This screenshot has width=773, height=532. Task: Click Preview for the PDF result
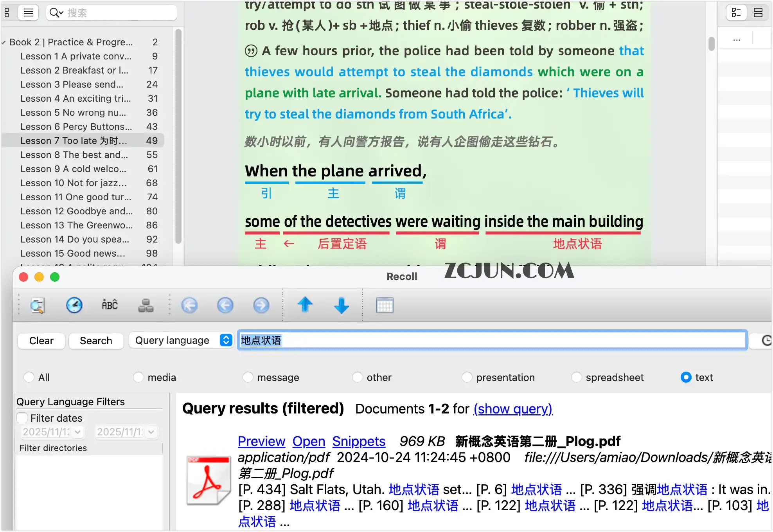261,441
